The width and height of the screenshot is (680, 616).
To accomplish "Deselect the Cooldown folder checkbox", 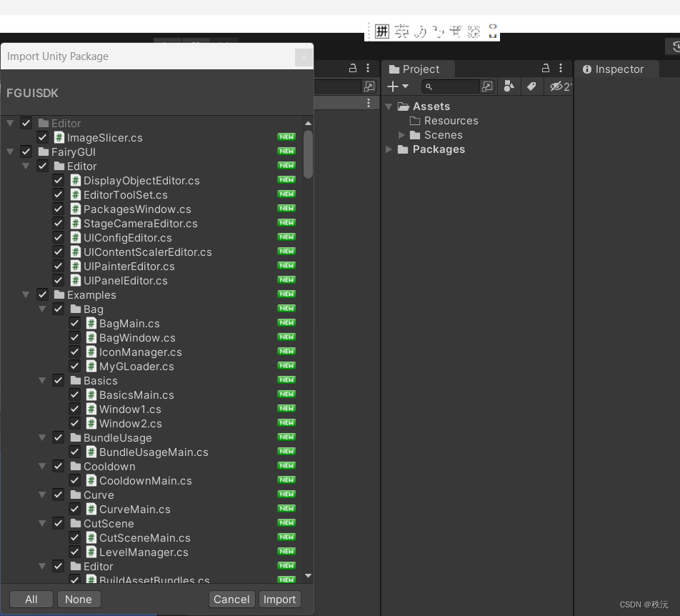I will (x=58, y=466).
